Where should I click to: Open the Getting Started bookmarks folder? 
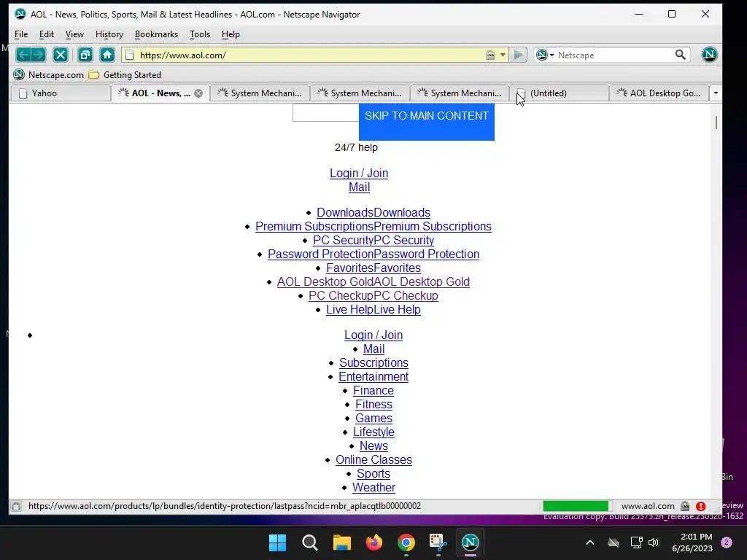[x=125, y=75]
